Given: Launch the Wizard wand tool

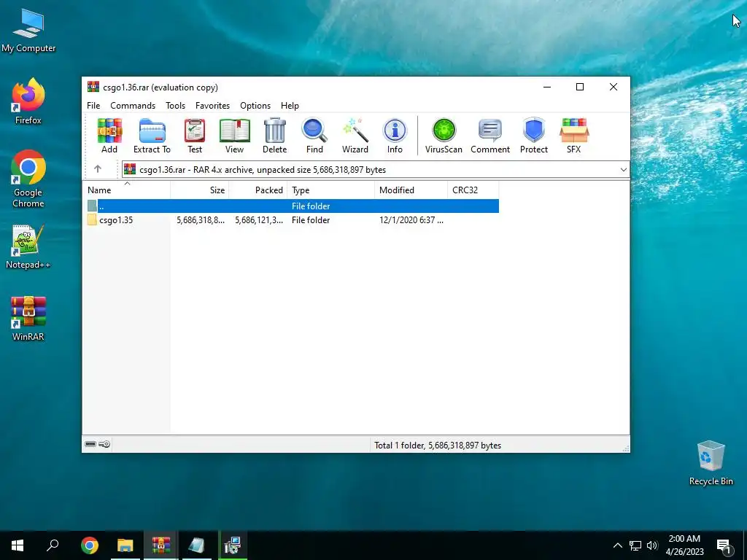Looking at the screenshot, I should pyautogui.click(x=355, y=136).
